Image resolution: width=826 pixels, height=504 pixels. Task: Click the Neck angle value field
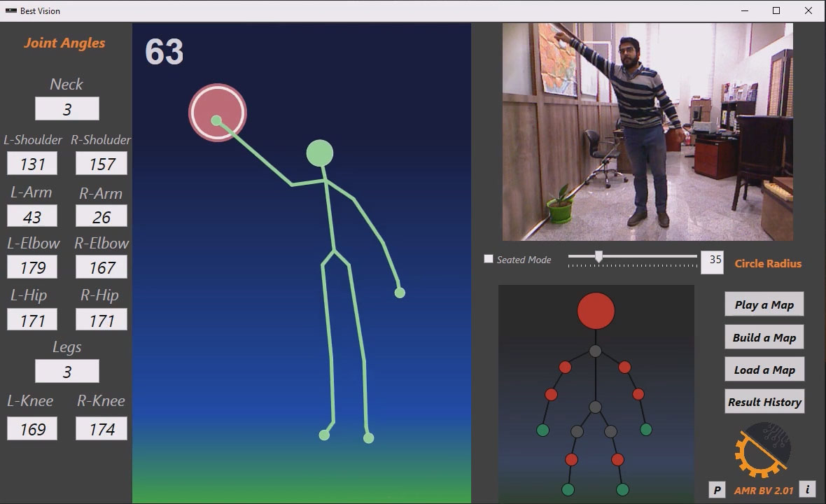(x=67, y=109)
